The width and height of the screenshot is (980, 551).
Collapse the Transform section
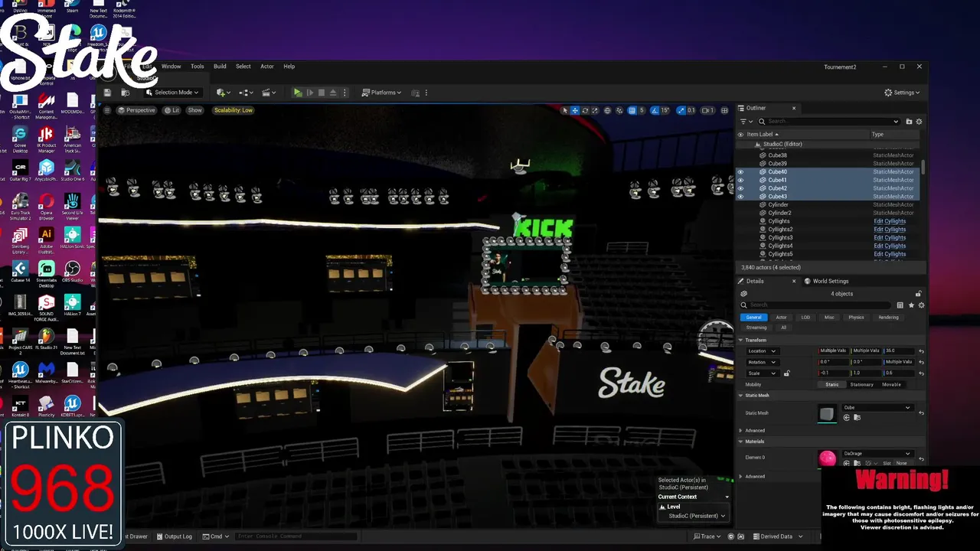click(x=740, y=340)
